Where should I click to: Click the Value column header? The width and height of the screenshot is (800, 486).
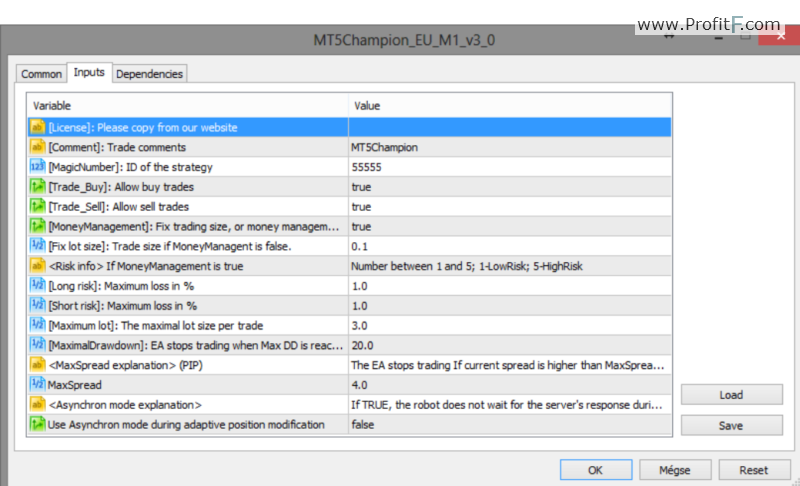point(510,106)
